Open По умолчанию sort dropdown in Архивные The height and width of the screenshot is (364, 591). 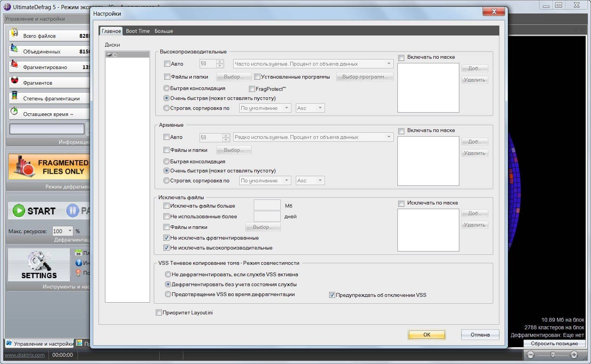(x=265, y=180)
